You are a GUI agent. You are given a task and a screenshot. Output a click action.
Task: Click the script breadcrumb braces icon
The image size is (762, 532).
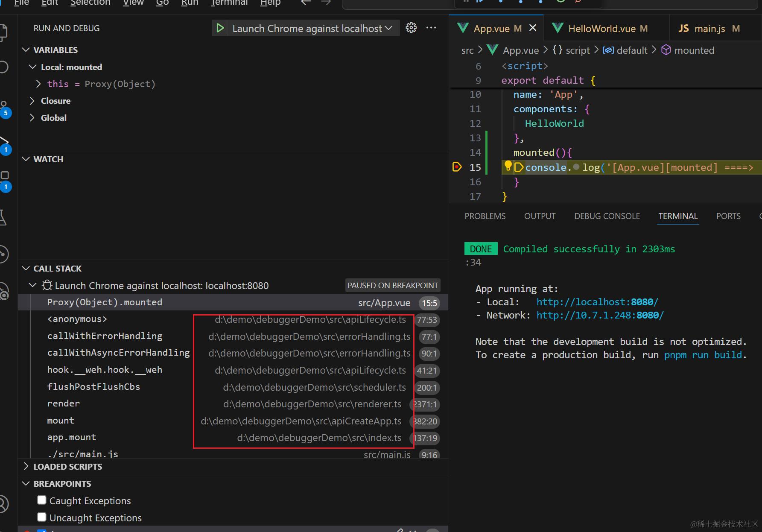pyautogui.click(x=558, y=50)
